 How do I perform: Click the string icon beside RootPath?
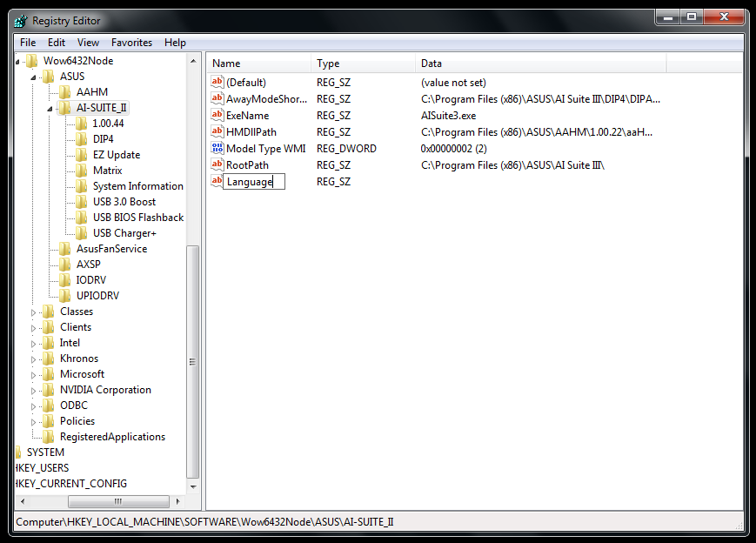(217, 165)
